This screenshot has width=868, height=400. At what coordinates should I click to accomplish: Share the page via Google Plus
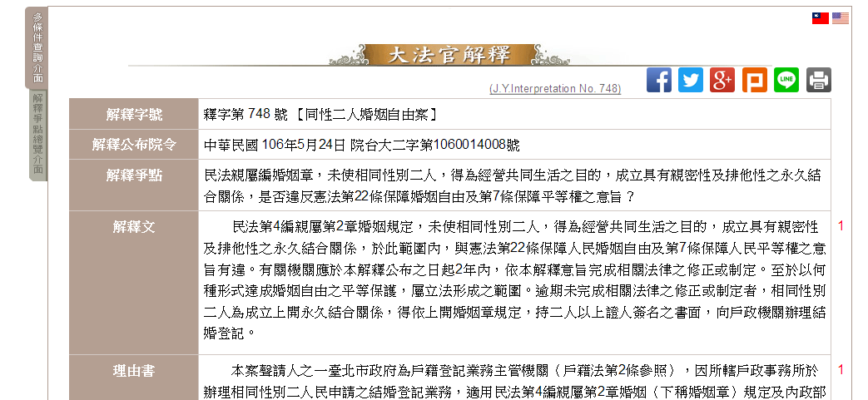722,80
